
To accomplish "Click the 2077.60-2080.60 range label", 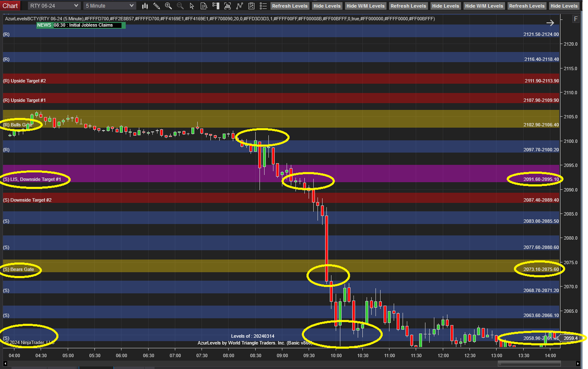I will (x=541, y=248).
